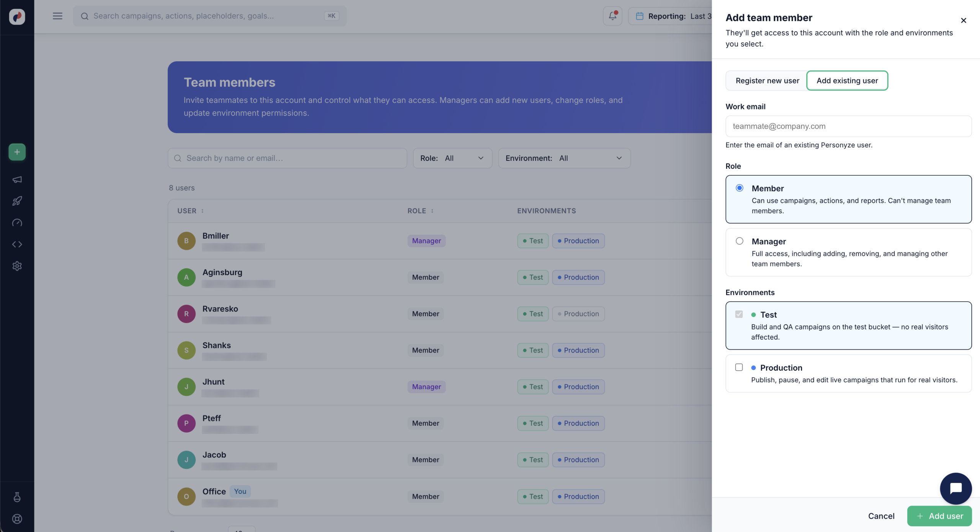The height and width of the screenshot is (532, 980).
Task: Click Aginsburg's Test environment tag
Action: pyautogui.click(x=533, y=277)
